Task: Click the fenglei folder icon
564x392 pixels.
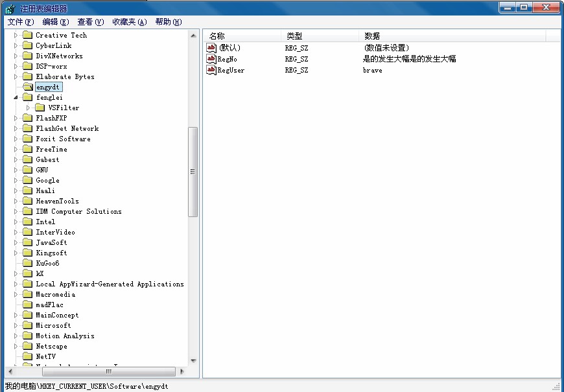Action: click(x=27, y=97)
